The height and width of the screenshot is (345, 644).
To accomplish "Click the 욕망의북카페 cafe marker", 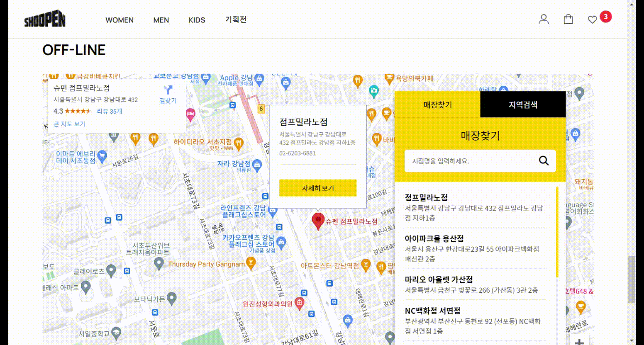I will (x=389, y=78).
